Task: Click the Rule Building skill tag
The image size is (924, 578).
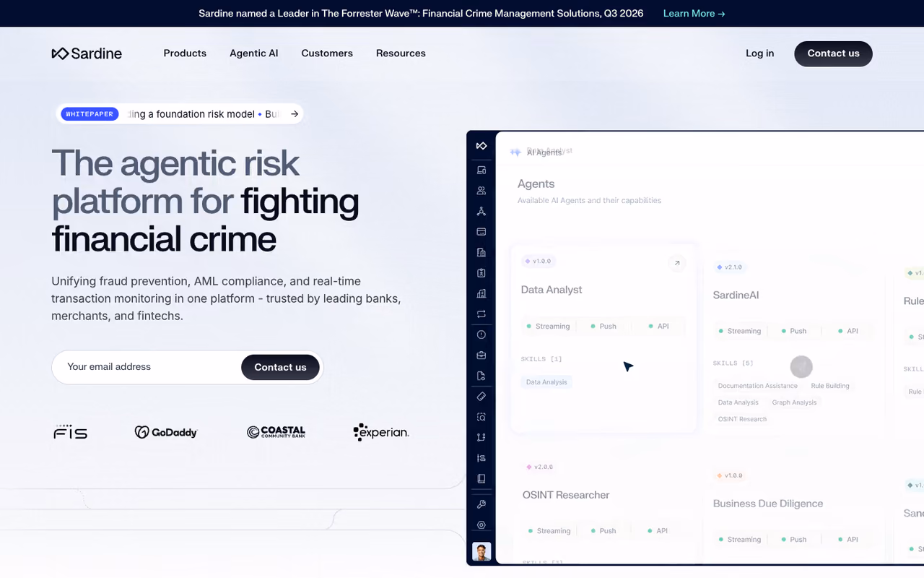Action: [830, 386]
